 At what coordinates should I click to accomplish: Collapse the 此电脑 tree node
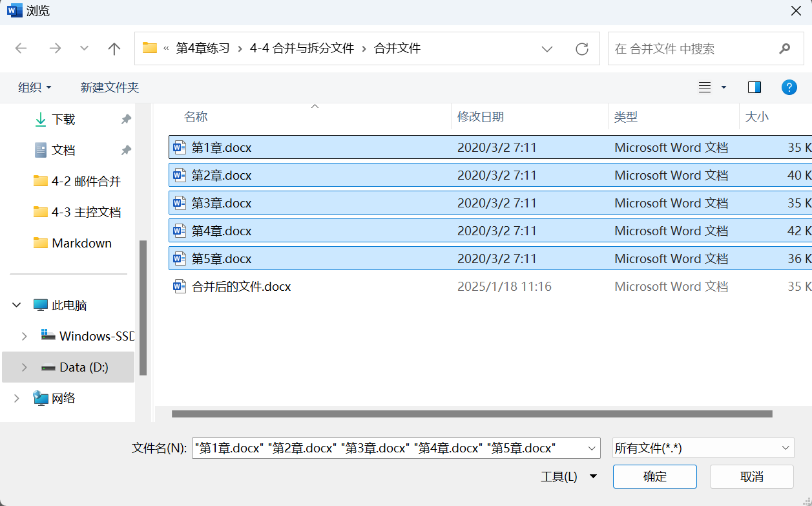coord(17,305)
